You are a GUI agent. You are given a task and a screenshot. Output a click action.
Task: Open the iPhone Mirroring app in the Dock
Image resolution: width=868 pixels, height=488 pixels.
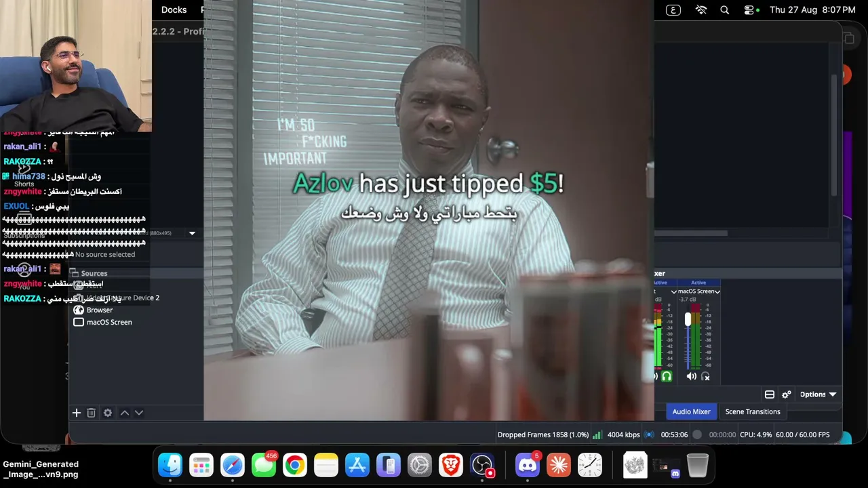click(389, 465)
